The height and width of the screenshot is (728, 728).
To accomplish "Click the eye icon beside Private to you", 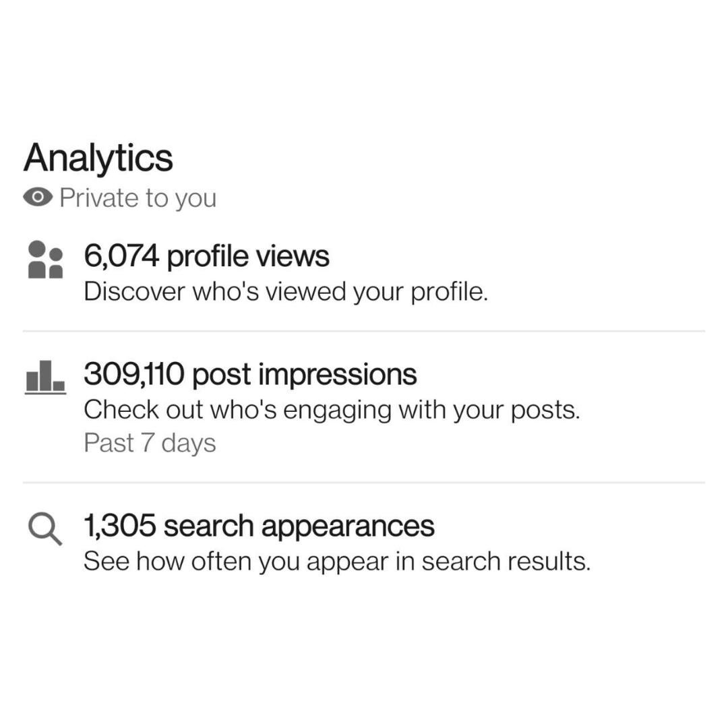I will coord(38,198).
